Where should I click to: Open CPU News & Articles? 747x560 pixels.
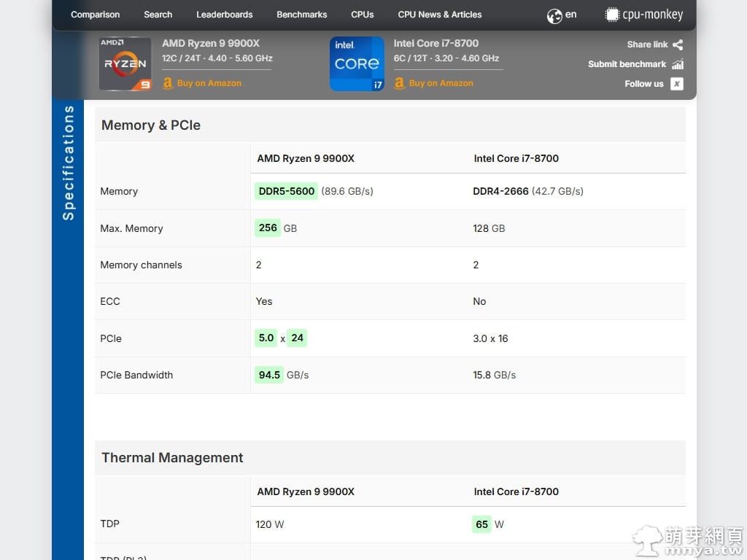coord(439,15)
